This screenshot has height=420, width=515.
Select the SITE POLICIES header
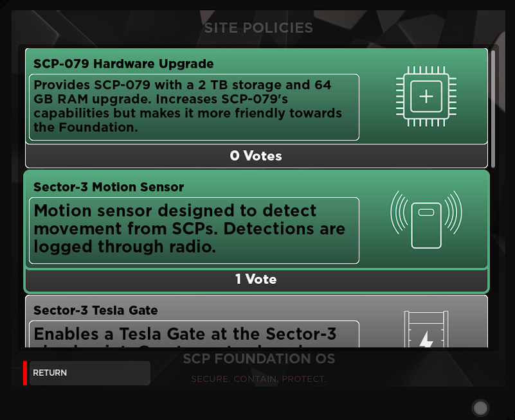(258, 28)
